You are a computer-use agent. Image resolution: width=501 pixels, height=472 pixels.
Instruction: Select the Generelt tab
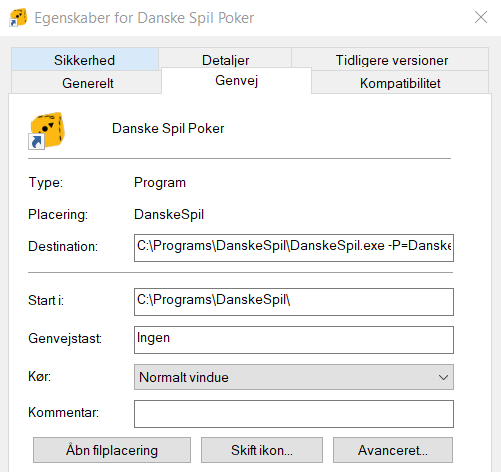(x=88, y=83)
